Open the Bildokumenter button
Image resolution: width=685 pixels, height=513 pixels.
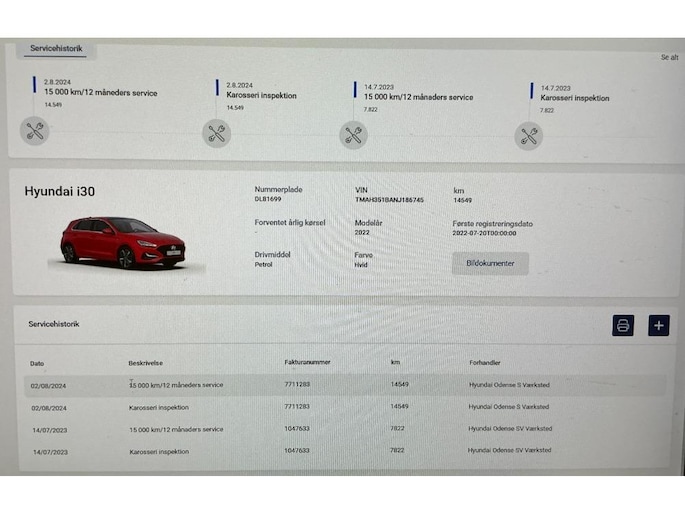click(490, 263)
